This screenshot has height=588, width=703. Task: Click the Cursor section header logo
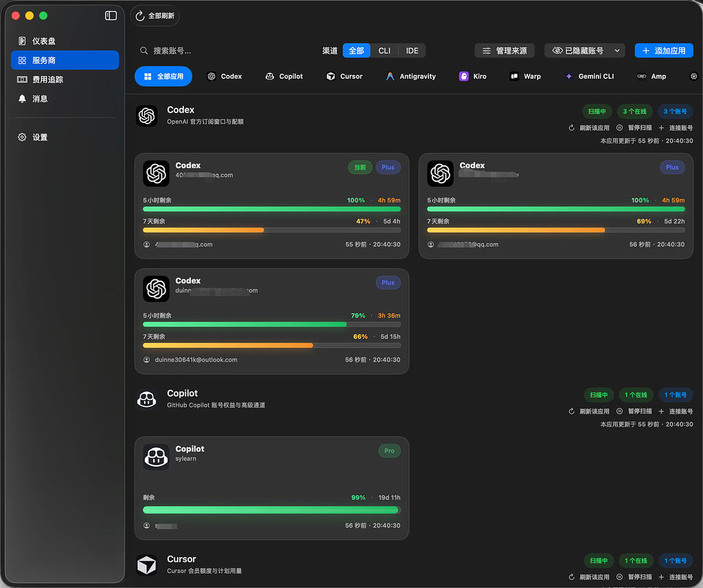click(147, 565)
